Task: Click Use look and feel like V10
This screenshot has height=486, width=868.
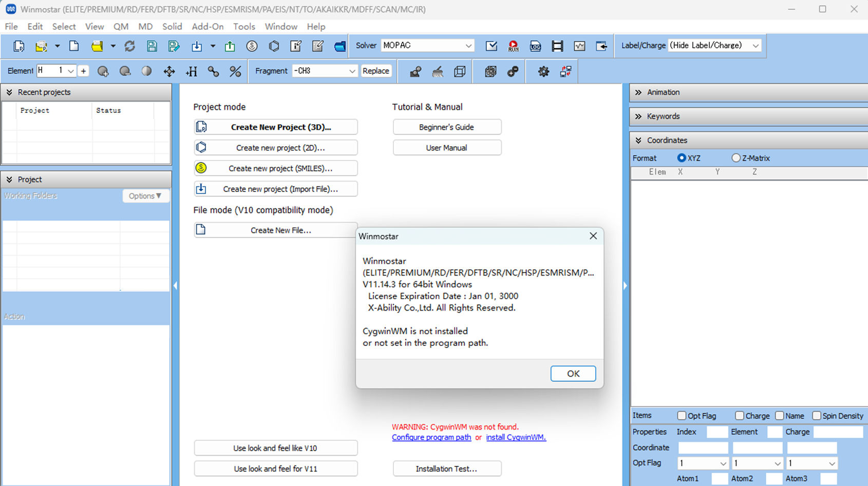Action: (x=276, y=448)
